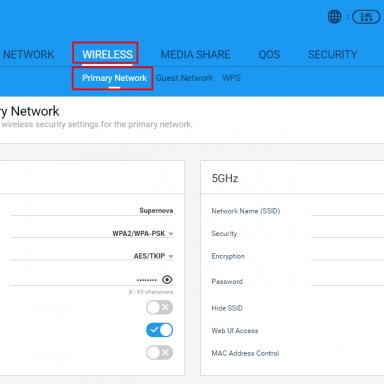The image size is (384, 384).
Task: Switch to the NETWORK tab
Action: pos(28,54)
